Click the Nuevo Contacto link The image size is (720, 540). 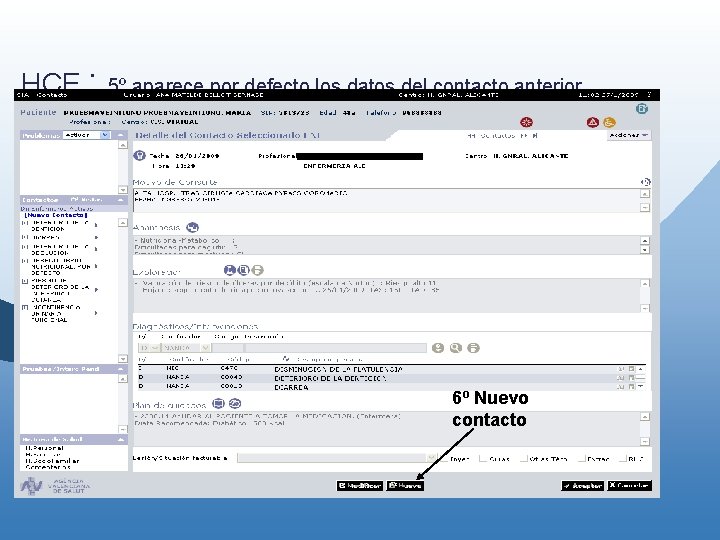click(56, 215)
